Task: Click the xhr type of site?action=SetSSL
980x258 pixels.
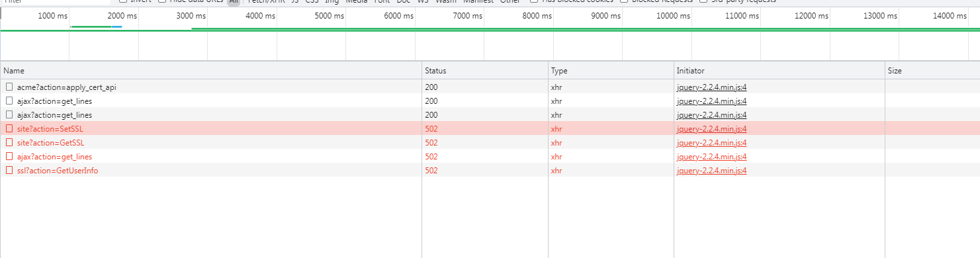Action: coord(557,128)
